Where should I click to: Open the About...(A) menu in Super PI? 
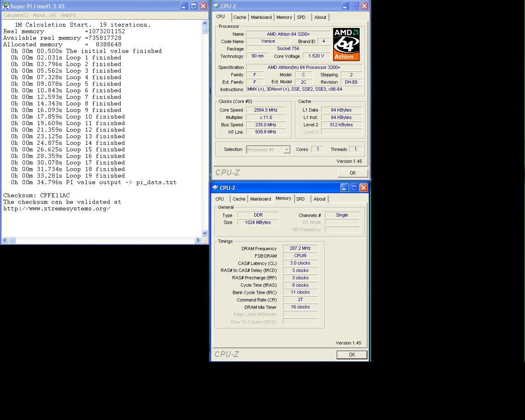(44, 15)
